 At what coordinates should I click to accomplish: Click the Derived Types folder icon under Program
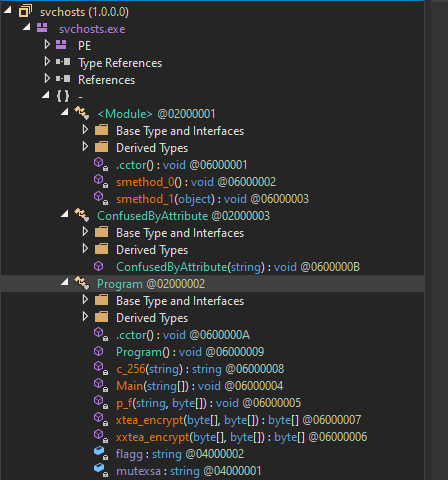click(x=101, y=317)
